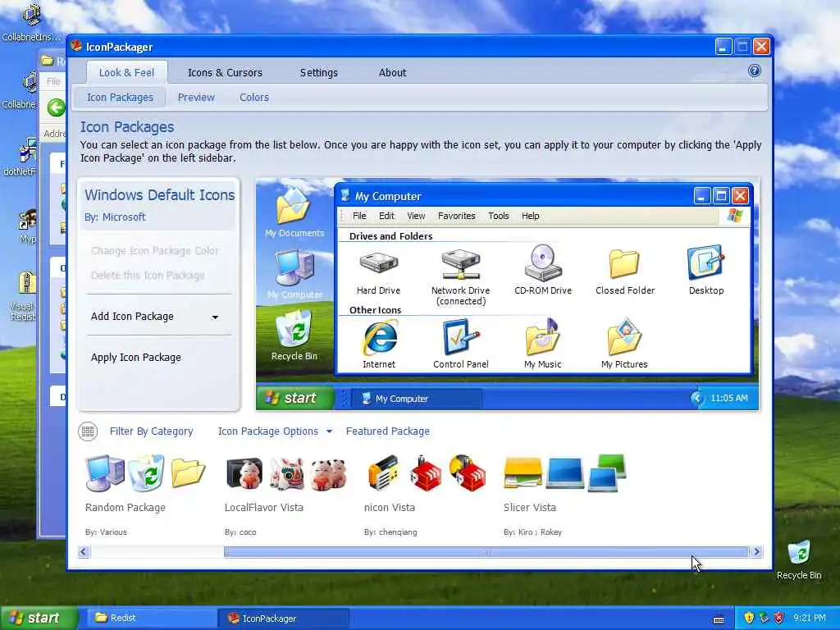
Task: Click the My Computer icon on preview desktop
Action: pyautogui.click(x=294, y=267)
